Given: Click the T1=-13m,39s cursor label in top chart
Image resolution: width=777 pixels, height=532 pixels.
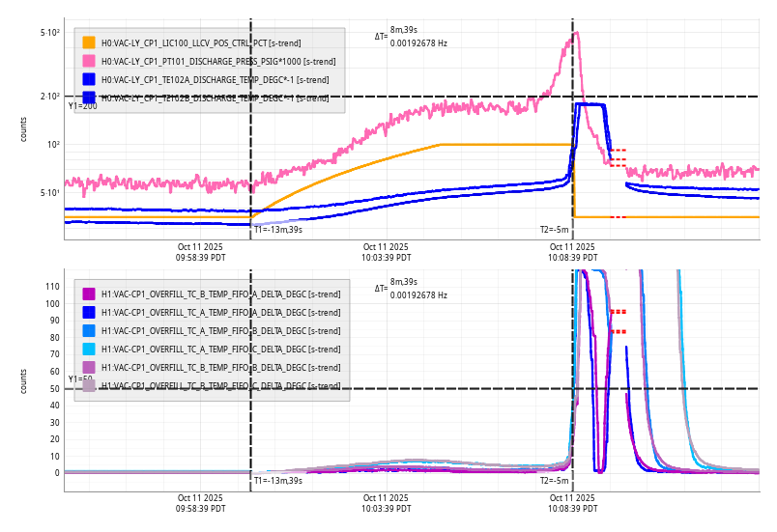Looking at the screenshot, I should tap(277, 230).
